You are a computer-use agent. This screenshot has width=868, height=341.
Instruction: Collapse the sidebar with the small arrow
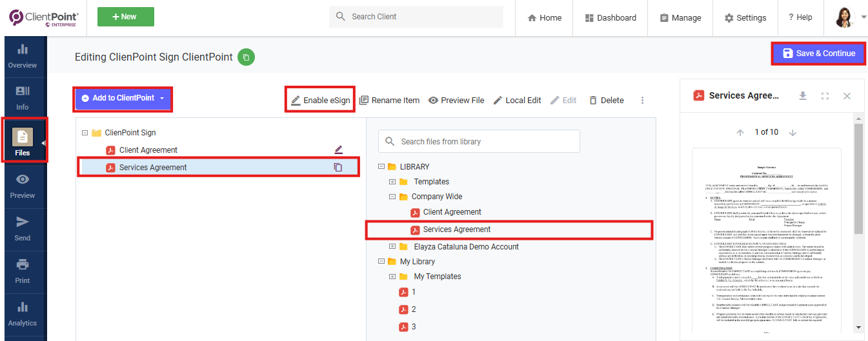[44, 143]
